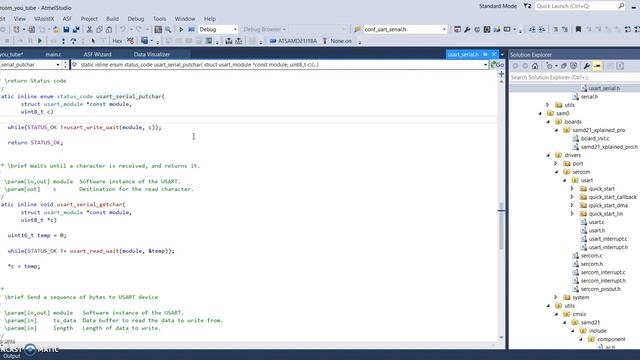Open the Output panel tab at bottom
Image resolution: width=640 pixels, height=360 pixels.
pyautogui.click(x=12, y=356)
